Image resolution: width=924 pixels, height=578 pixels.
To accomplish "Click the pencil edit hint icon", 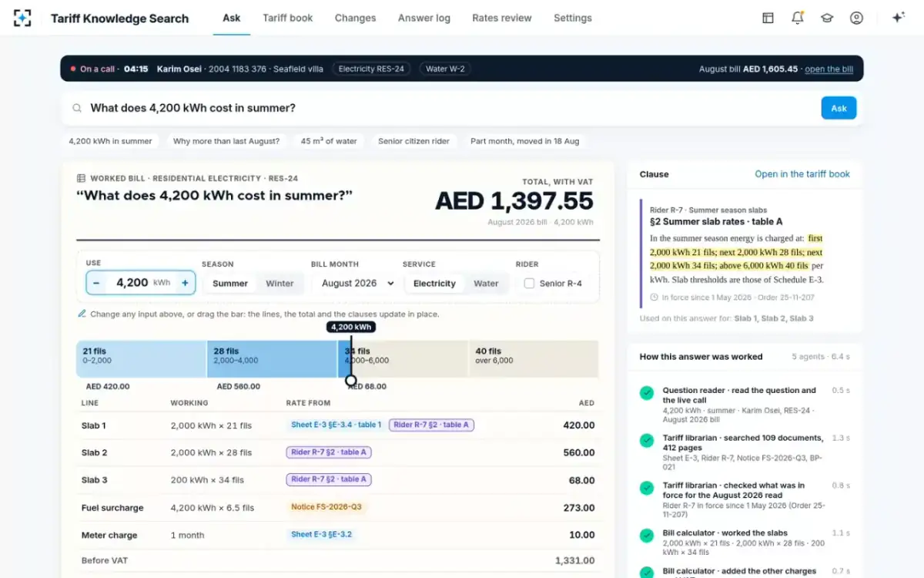I will [82, 314].
